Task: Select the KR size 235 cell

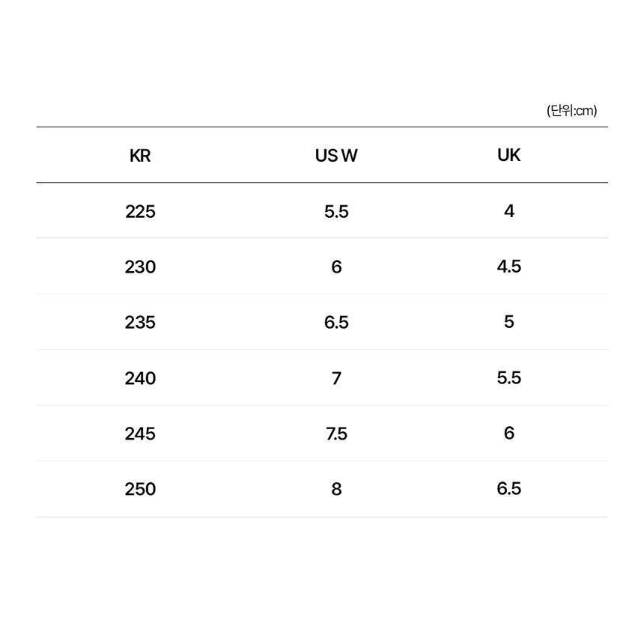Action: [140, 323]
